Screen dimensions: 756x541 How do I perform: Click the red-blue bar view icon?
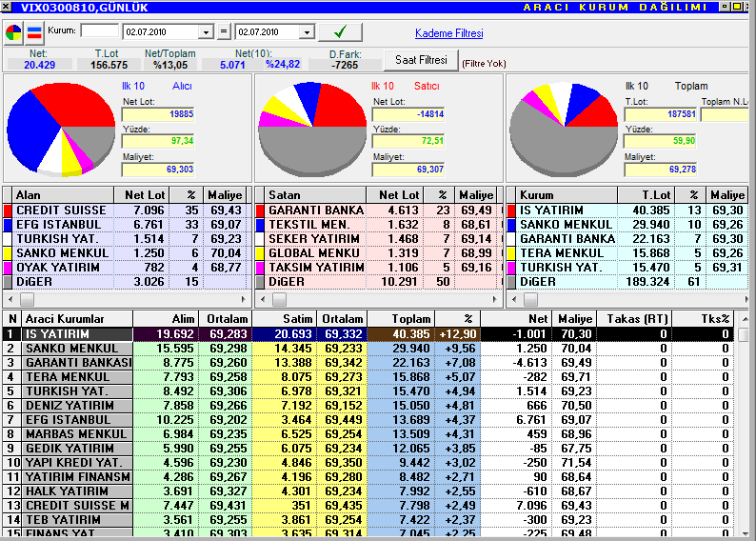click(x=34, y=32)
